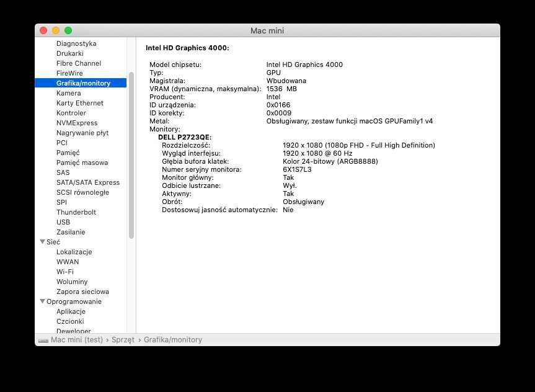
Task: Show PCI information
Action: coord(62,143)
